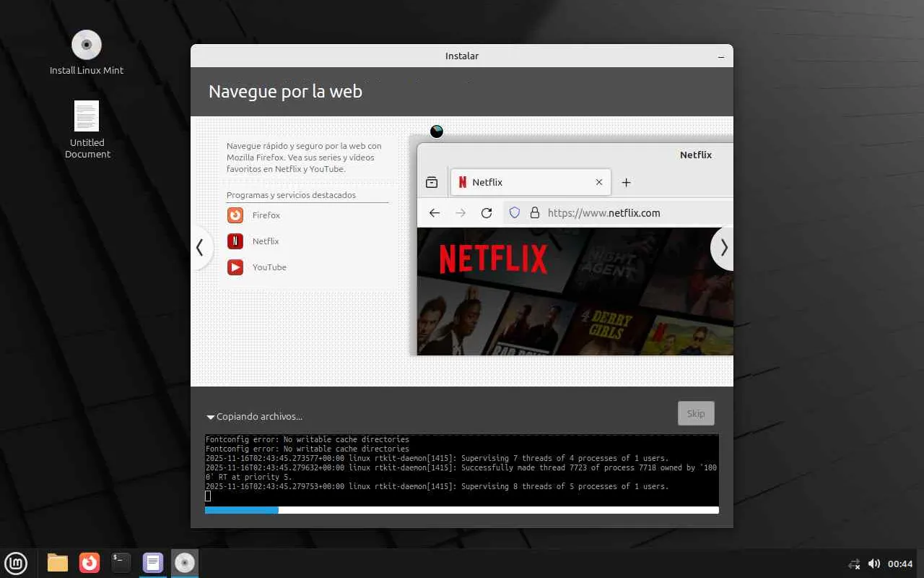This screenshot has height=578, width=924.
Task: Close the Netflix tab in the slideshow
Action: point(599,182)
